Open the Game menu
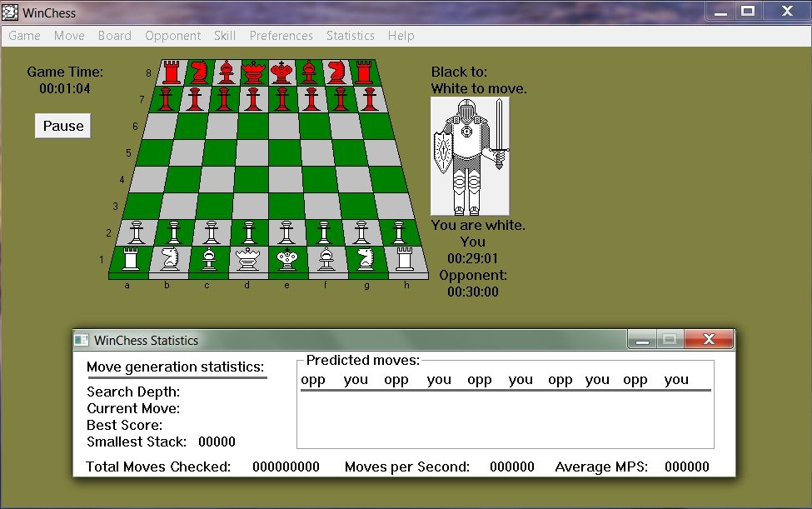The image size is (812, 509). click(x=24, y=36)
